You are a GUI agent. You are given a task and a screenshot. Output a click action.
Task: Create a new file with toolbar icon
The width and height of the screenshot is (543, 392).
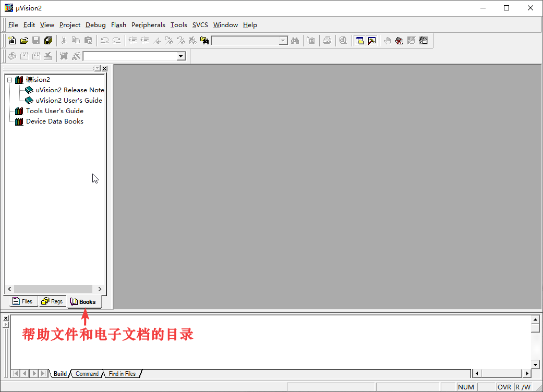point(12,41)
